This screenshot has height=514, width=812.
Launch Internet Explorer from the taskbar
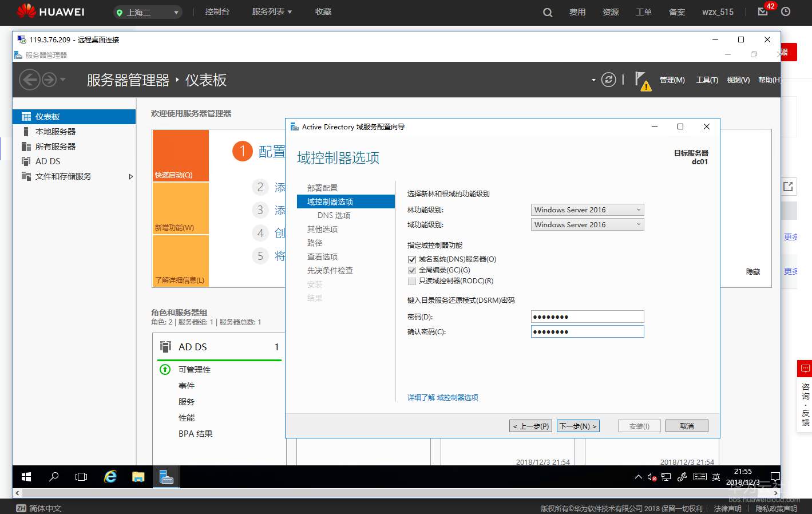[110, 476]
